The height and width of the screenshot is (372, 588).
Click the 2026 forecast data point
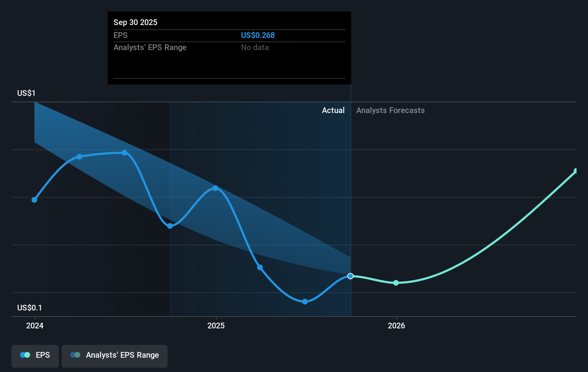point(396,283)
